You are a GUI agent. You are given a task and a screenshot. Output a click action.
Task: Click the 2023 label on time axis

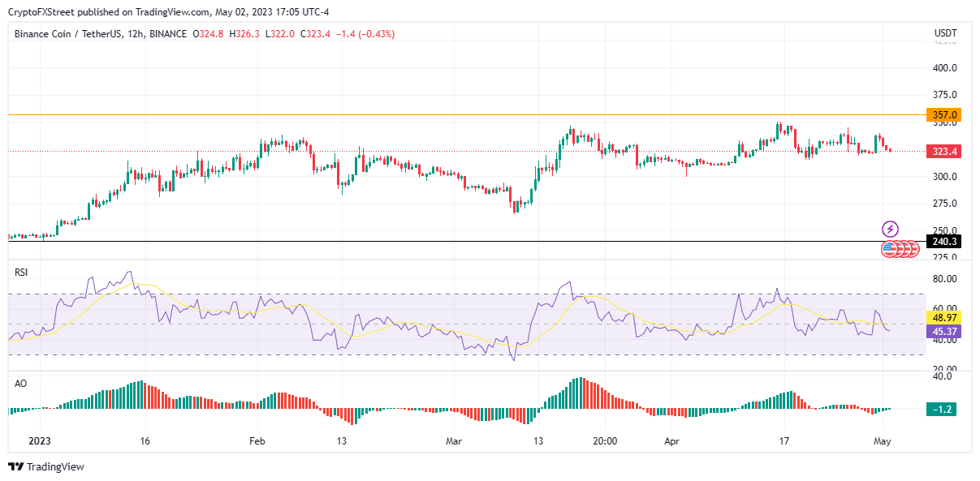pyautogui.click(x=39, y=441)
